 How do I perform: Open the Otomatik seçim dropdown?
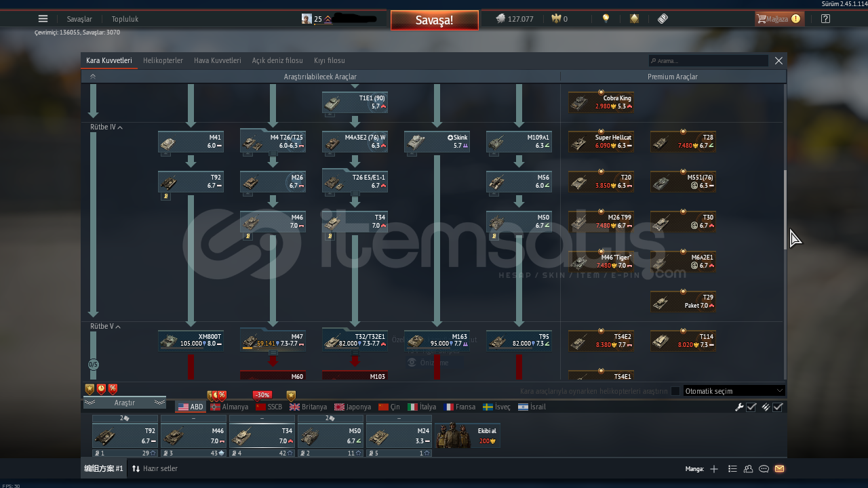[x=734, y=391]
